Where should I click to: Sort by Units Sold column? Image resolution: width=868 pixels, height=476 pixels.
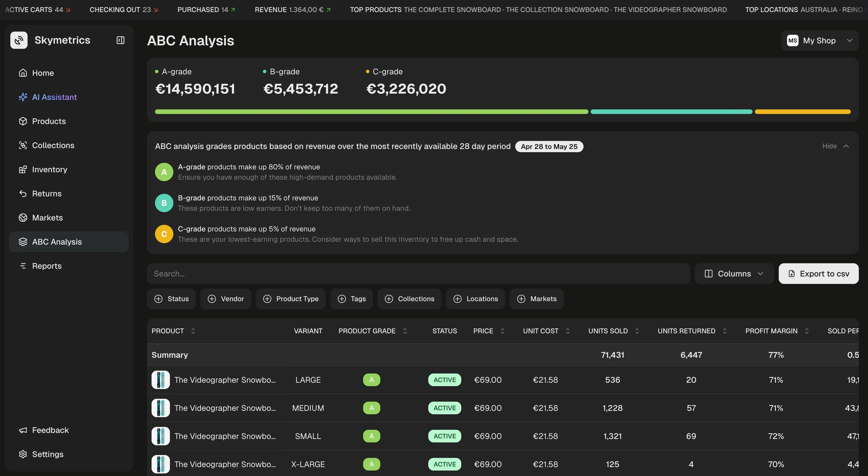637,331
